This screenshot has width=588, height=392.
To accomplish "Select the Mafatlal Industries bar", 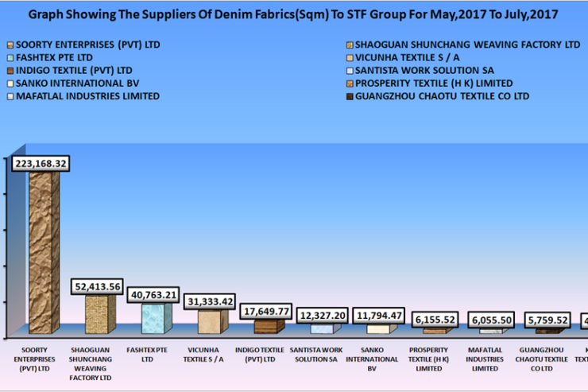I will [494, 331].
